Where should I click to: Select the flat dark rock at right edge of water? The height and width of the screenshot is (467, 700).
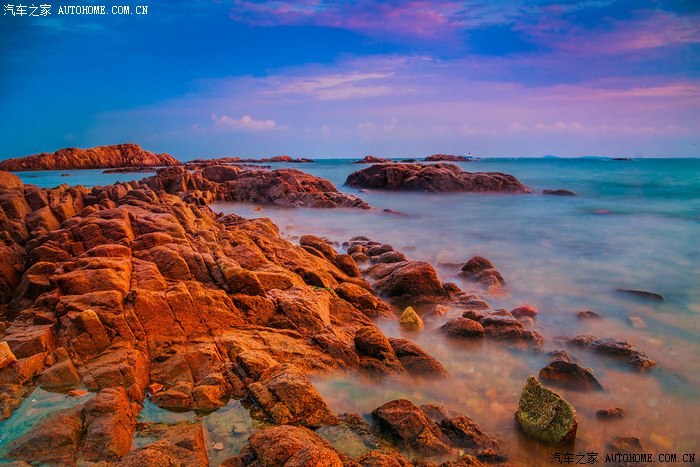pos(640,295)
